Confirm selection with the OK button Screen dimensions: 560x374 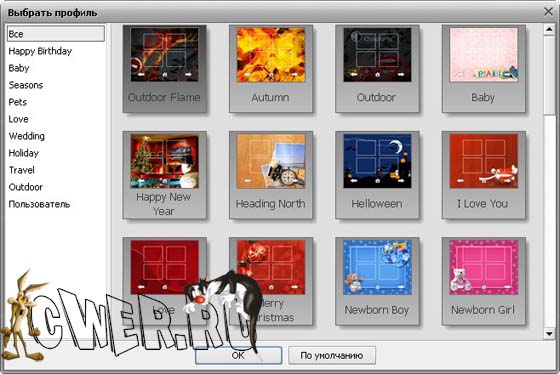tap(239, 355)
